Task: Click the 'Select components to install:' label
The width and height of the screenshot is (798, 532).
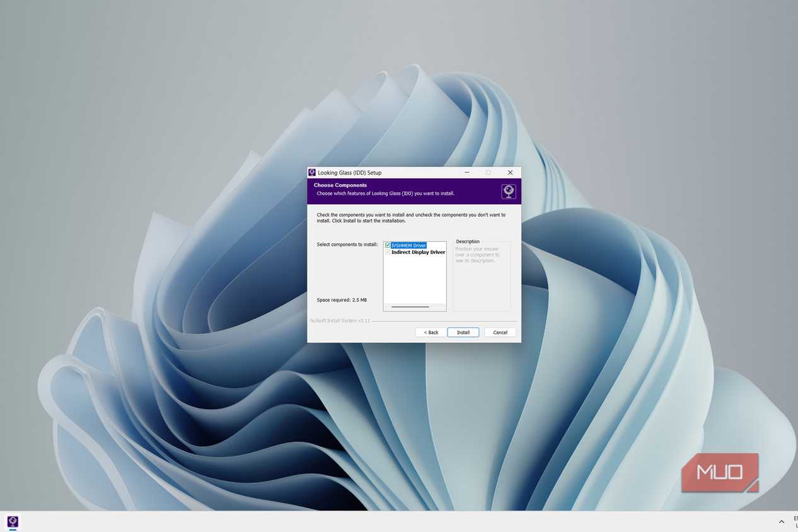Action: tap(347, 245)
